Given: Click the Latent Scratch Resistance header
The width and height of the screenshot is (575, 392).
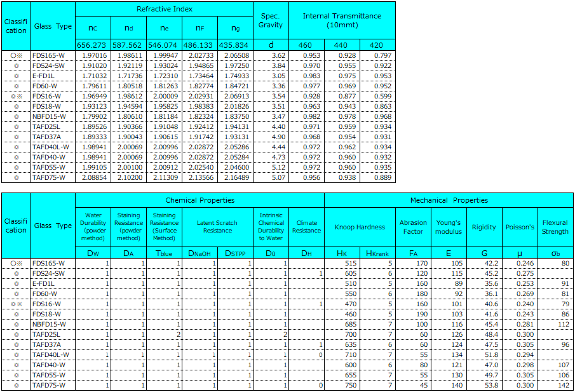Looking at the screenshot, I should tap(217, 227).
